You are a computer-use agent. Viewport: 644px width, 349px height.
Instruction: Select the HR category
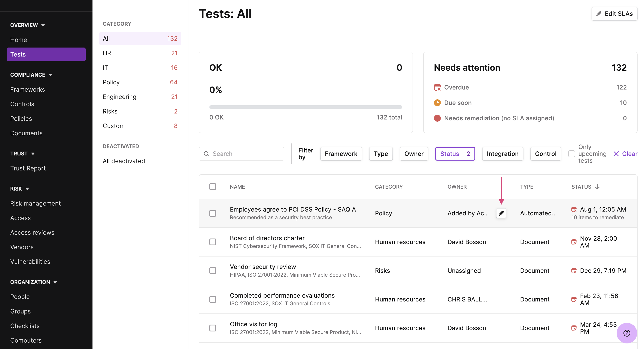coord(140,53)
